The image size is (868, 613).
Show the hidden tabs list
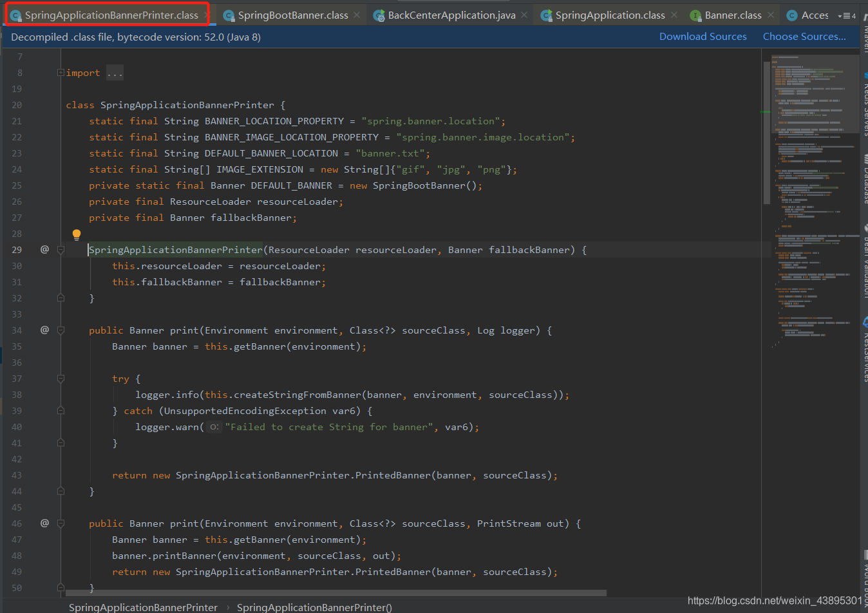click(x=847, y=15)
